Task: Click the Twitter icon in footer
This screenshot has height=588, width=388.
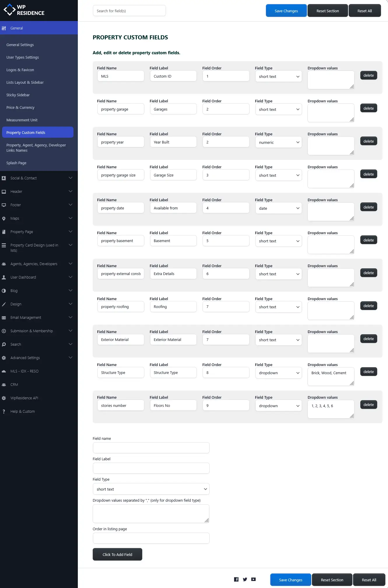Action: (245, 579)
